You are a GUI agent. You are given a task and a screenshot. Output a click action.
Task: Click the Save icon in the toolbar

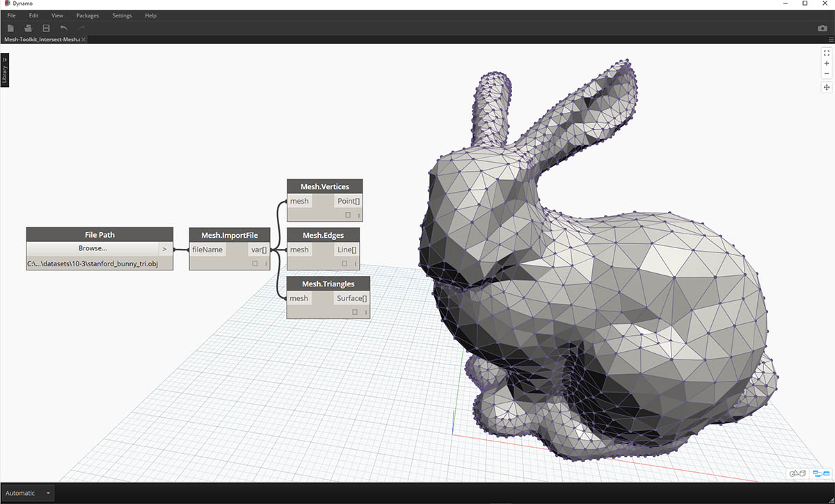pyautogui.click(x=46, y=28)
